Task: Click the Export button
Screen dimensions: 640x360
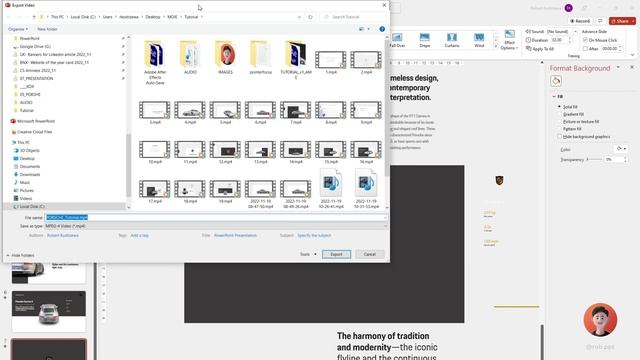Action: [336, 254]
